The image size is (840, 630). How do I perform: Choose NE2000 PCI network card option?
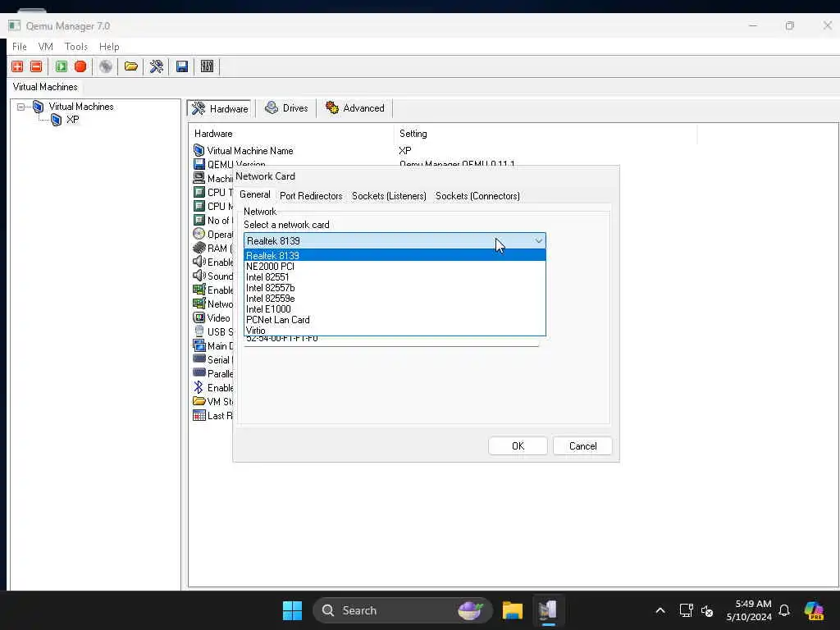(x=395, y=267)
